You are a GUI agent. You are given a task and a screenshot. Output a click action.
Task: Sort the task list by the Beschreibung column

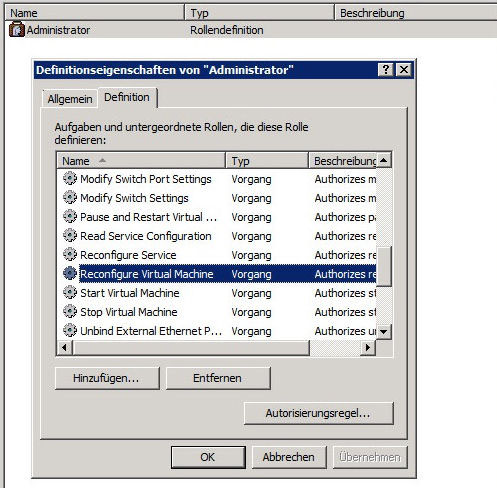(343, 161)
